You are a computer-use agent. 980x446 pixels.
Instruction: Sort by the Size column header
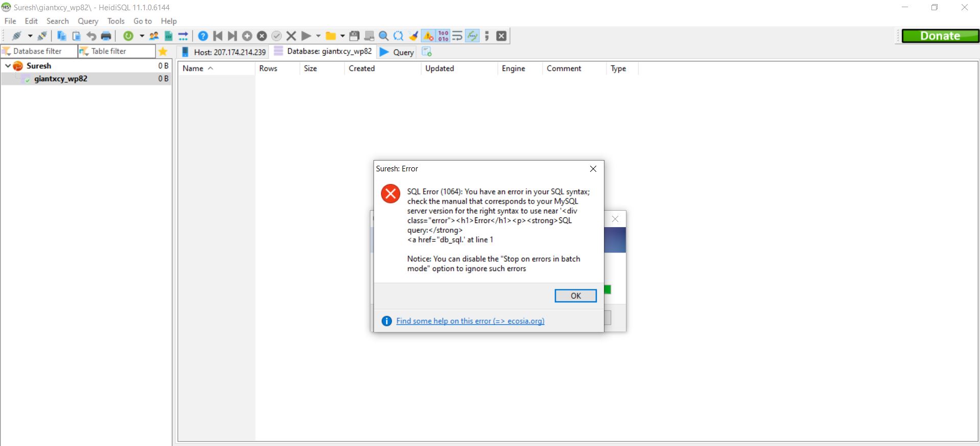[x=322, y=69]
